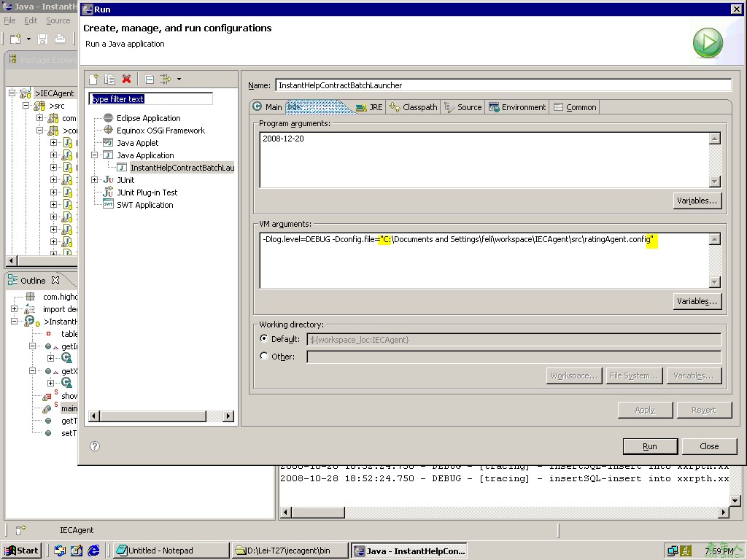Click in VM arguments text area

(484, 260)
